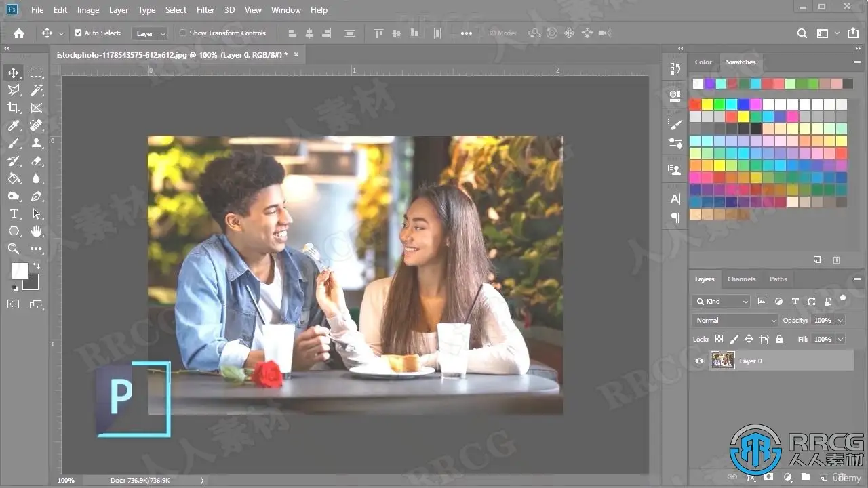Open the blend mode Normal dropdown
Screen dimensions: 868x488
point(735,320)
